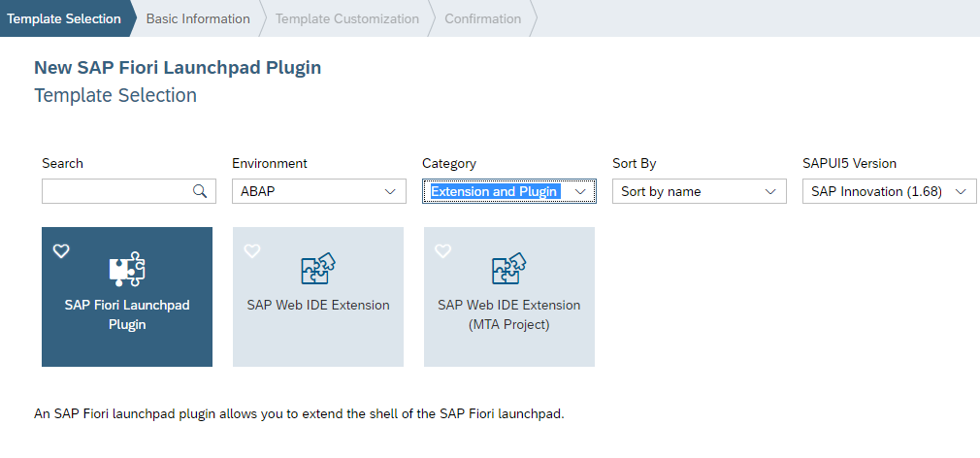Toggle the heart on the SAP Web IDE Extension tile
Screen dimensions: 980x458
(x=252, y=251)
